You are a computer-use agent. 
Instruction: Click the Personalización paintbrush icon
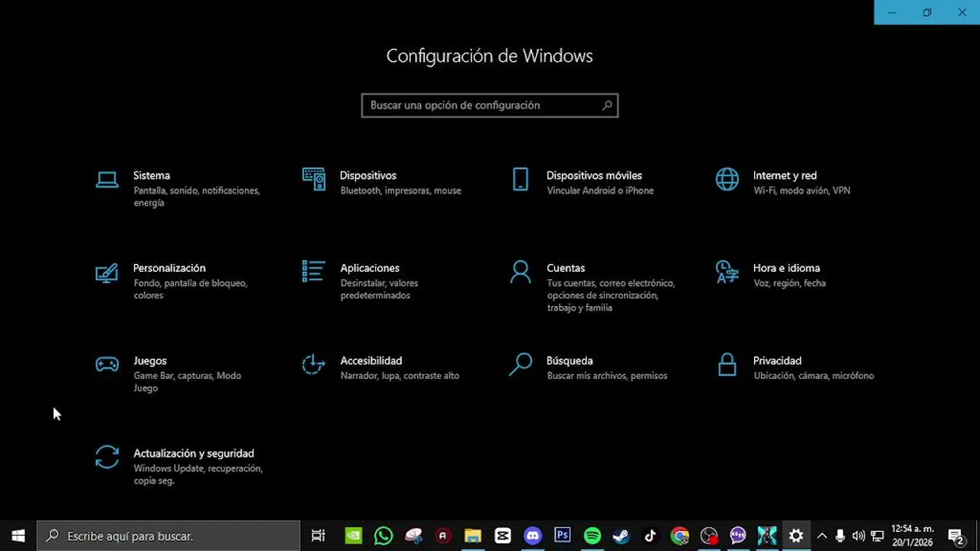pyautogui.click(x=107, y=272)
